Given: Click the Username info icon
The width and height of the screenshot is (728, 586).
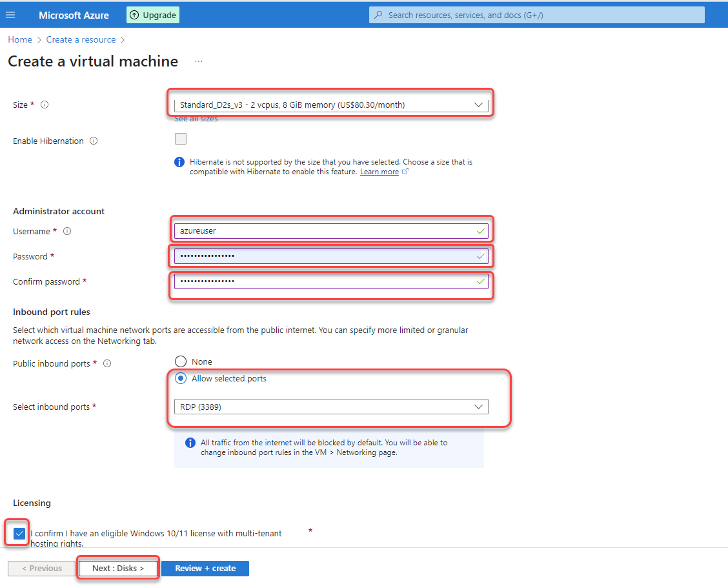Looking at the screenshot, I should click(x=67, y=231).
